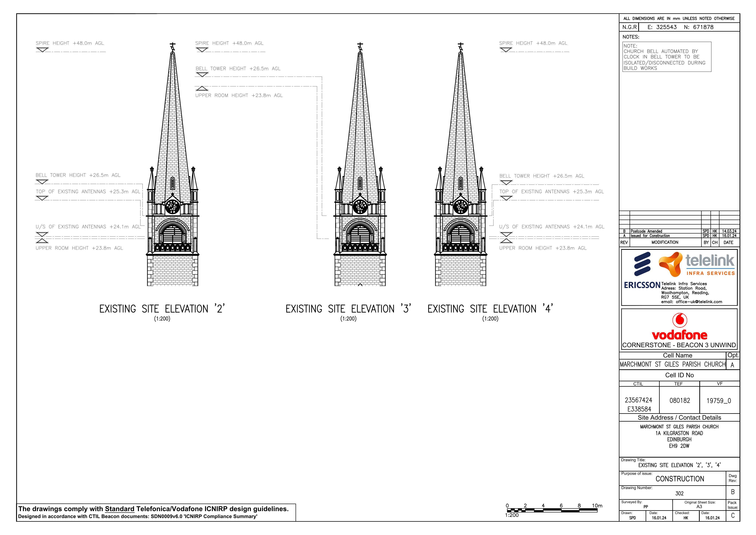The height and width of the screenshot is (535, 756).
Task: Click the title 'EXISTING SITE ELEVATION '4''
Action: [490, 309]
